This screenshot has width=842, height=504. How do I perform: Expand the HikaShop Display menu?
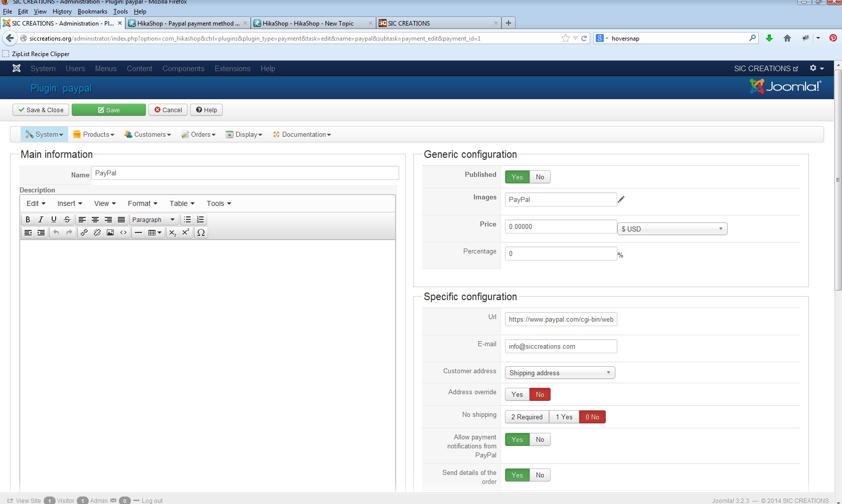click(244, 134)
